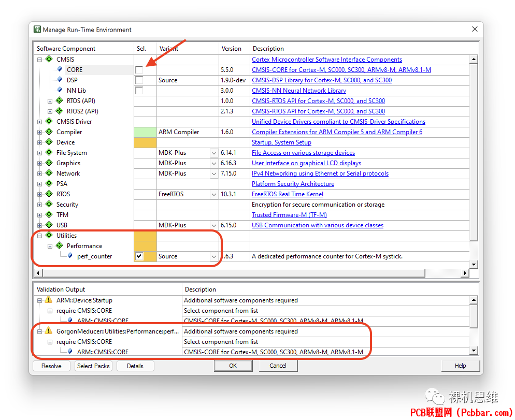Screen dimensions: 515x420
Task: Open the FreeRTOS Real Time Kernel link
Action: tap(288, 194)
